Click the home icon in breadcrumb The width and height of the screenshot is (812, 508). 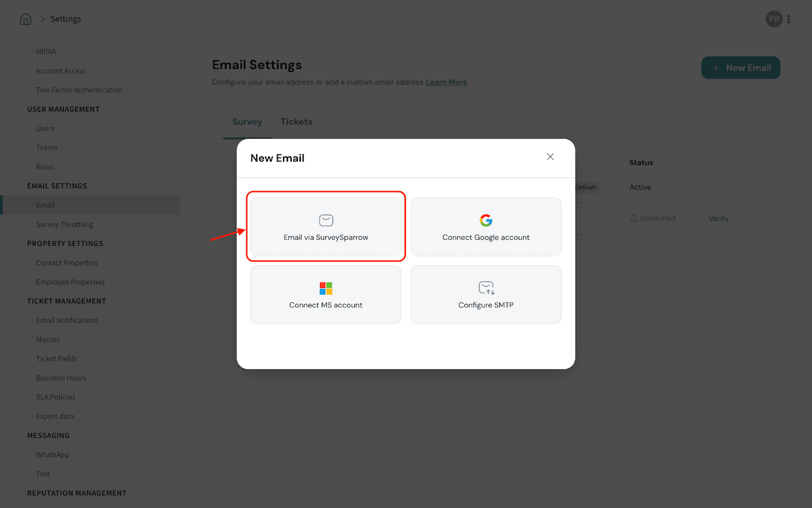[25, 19]
